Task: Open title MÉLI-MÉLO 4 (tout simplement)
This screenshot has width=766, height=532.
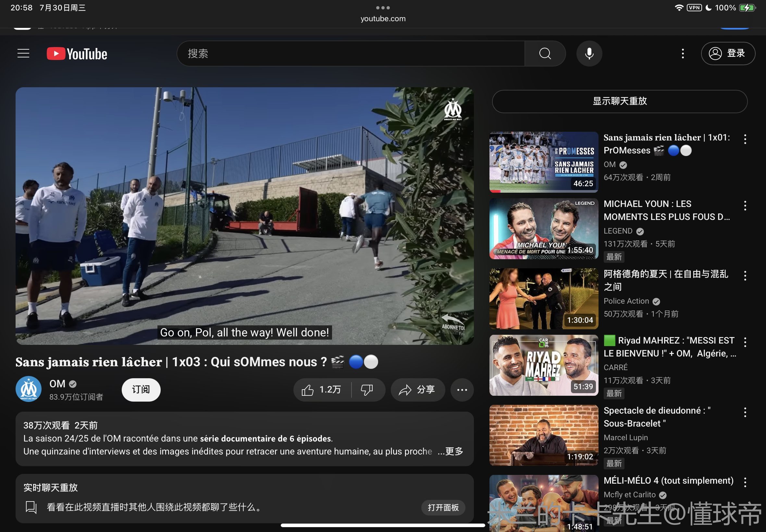Action: tap(668, 480)
